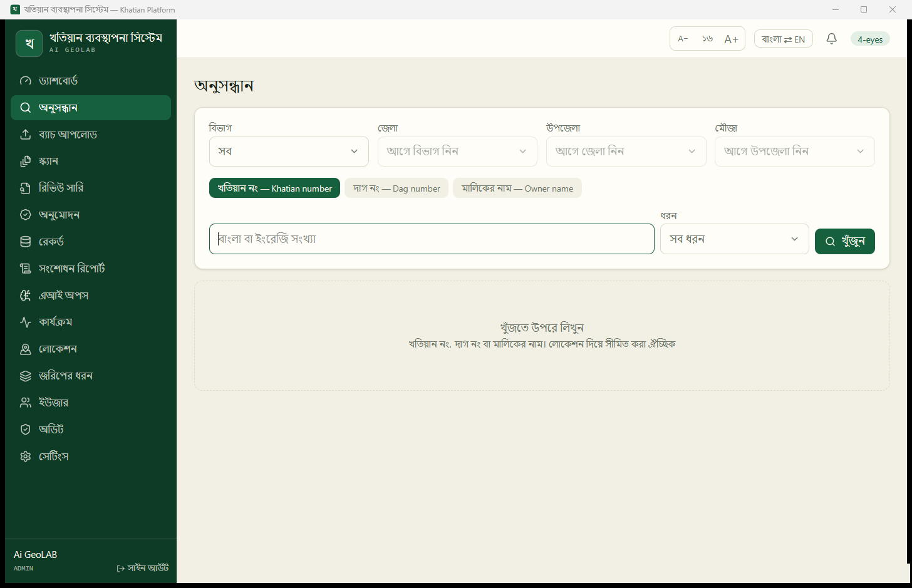The width and height of the screenshot is (912, 588).
Task: Click the এআই অপস brain icon
Action: click(x=26, y=296)
